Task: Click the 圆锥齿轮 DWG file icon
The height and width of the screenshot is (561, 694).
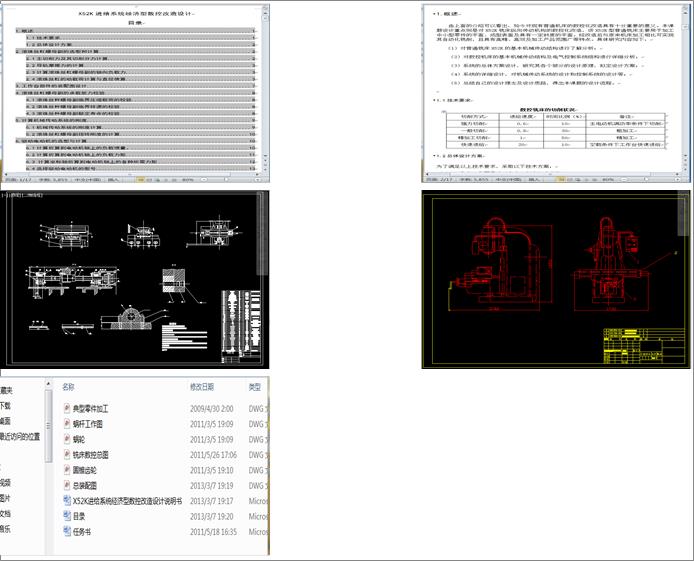Action: 67,470
